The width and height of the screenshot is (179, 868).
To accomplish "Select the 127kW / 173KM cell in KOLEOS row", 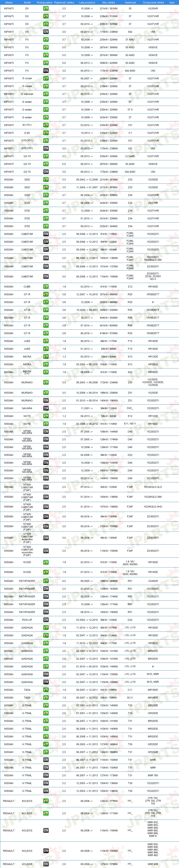I will [x=108, y=864].
